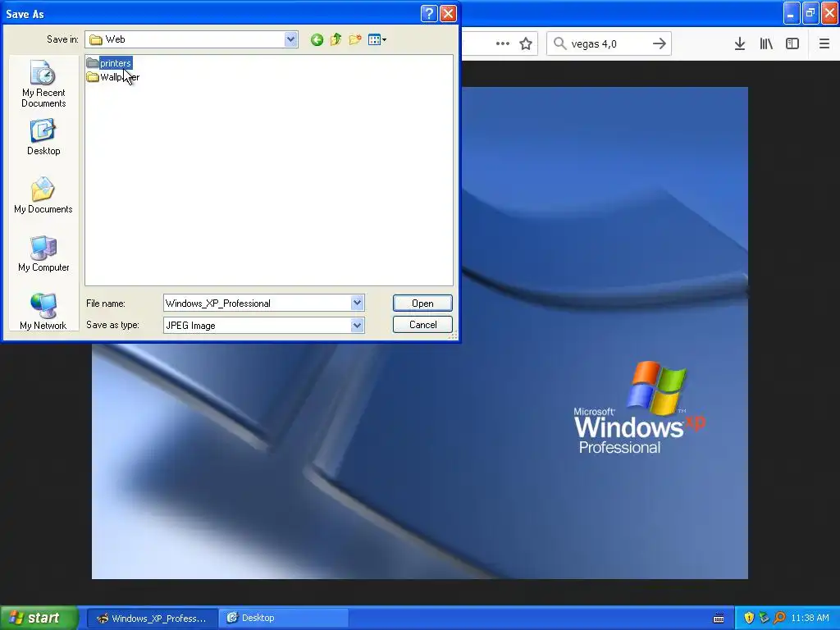Select Desktop in the places bar

43,138
